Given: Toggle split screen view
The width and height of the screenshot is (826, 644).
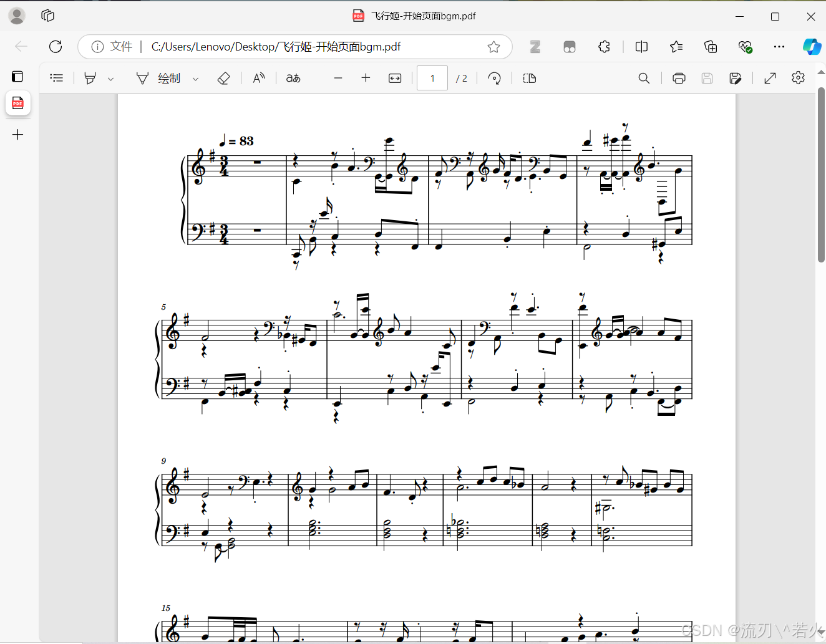Looking at the screenshot, I should coord(641,47).
